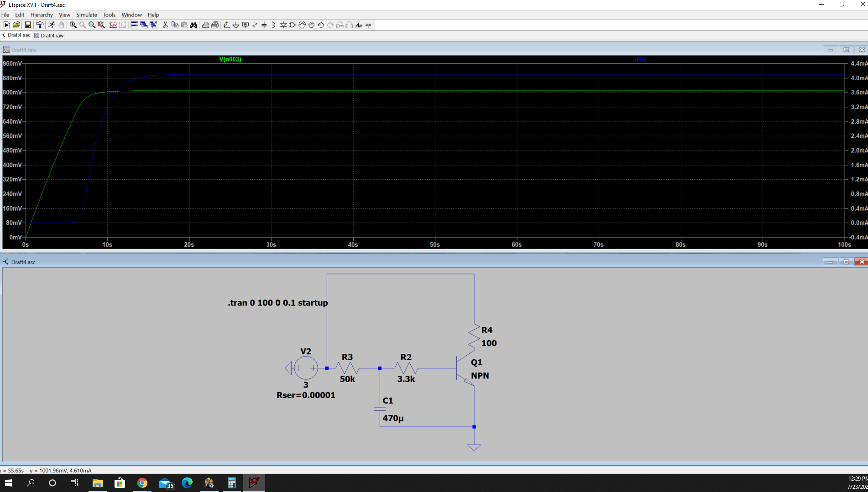The height and width of the screenshot is (492, 868).
Task: Click the R2 3.3k resistor symbol
Action: 406,368
